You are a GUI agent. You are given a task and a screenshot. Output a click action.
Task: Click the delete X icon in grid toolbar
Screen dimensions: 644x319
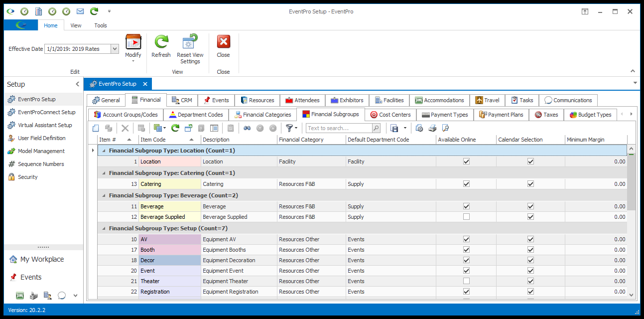[125, 128]
